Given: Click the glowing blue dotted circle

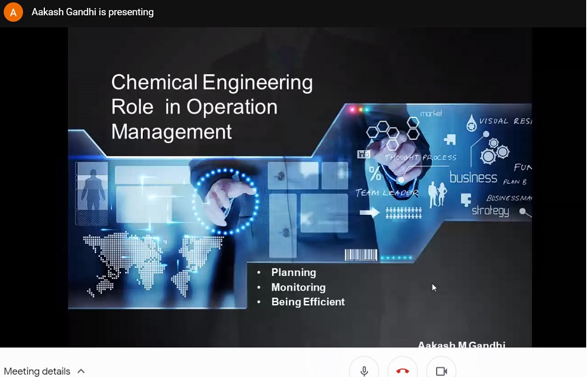Looking at the screenshot, I should pos(225,201).
